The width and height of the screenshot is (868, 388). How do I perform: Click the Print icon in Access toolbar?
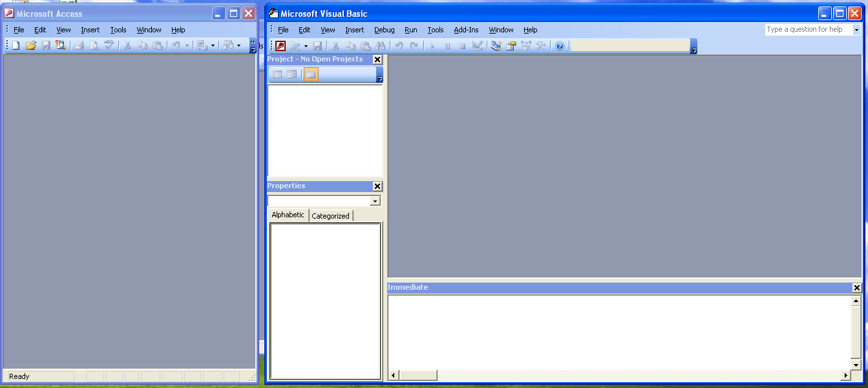[x=79, y=45]
